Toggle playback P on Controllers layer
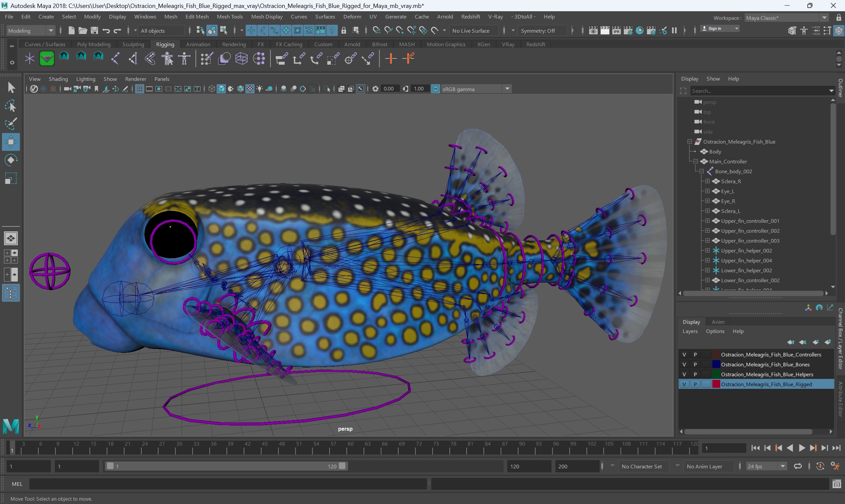 pyautogui.click(x=695, y=354)
